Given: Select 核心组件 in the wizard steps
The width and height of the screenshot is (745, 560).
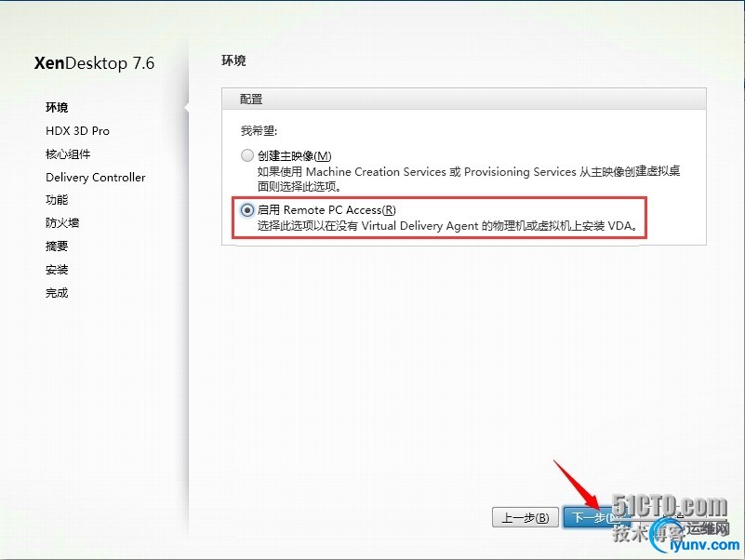Looking at the screenshot, I should (68, 154).
